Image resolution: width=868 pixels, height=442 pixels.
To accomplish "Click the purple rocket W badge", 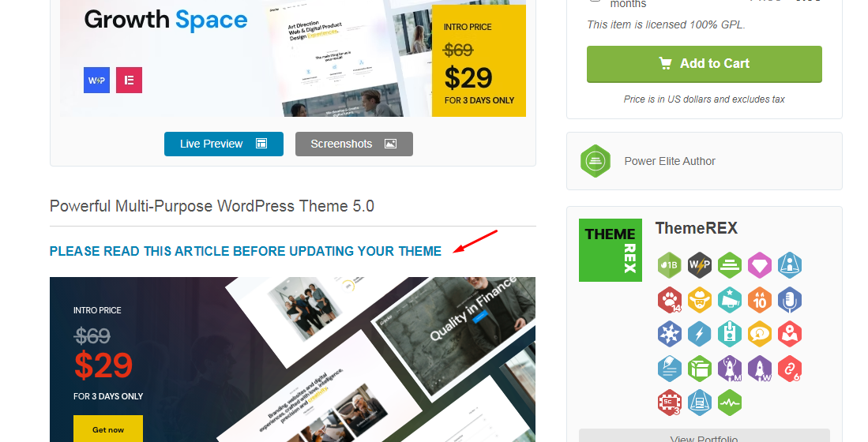I will point(760,369).
